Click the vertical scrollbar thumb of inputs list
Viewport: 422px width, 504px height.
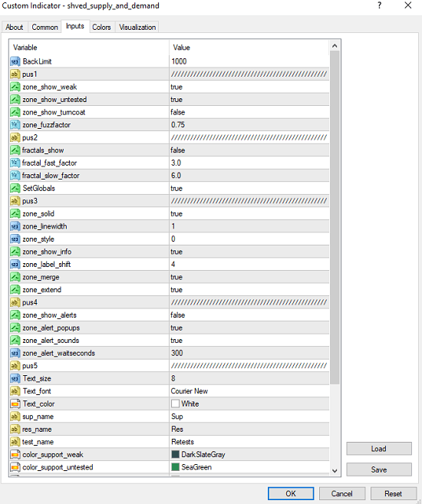[335, 218]
